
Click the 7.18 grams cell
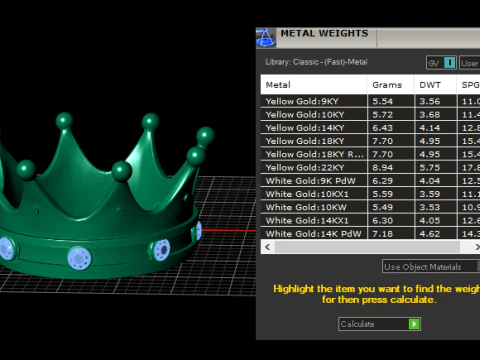(x=391, y=233)
